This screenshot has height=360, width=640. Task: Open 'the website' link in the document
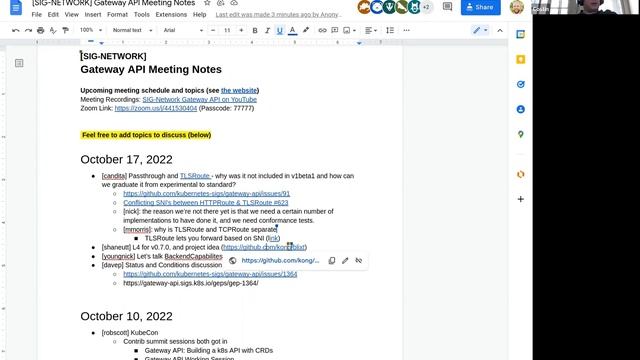pyautogui.click(x=239, y=91)
